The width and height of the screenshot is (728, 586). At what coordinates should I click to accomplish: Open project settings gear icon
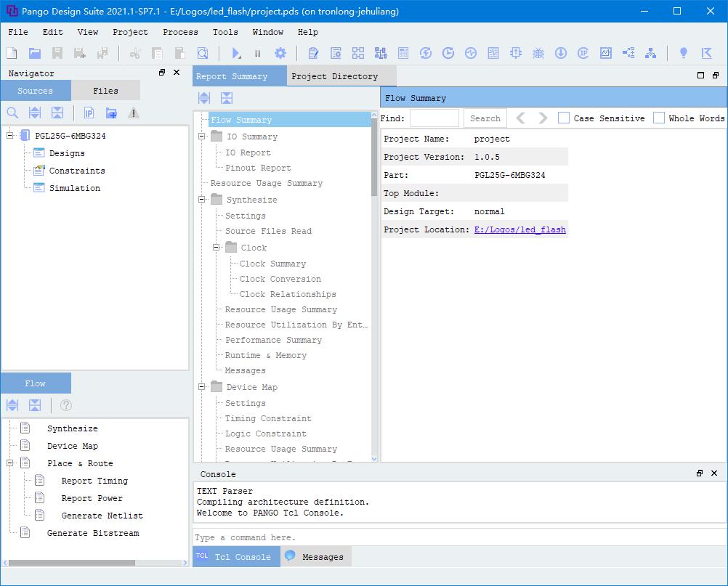coord(280,53)
